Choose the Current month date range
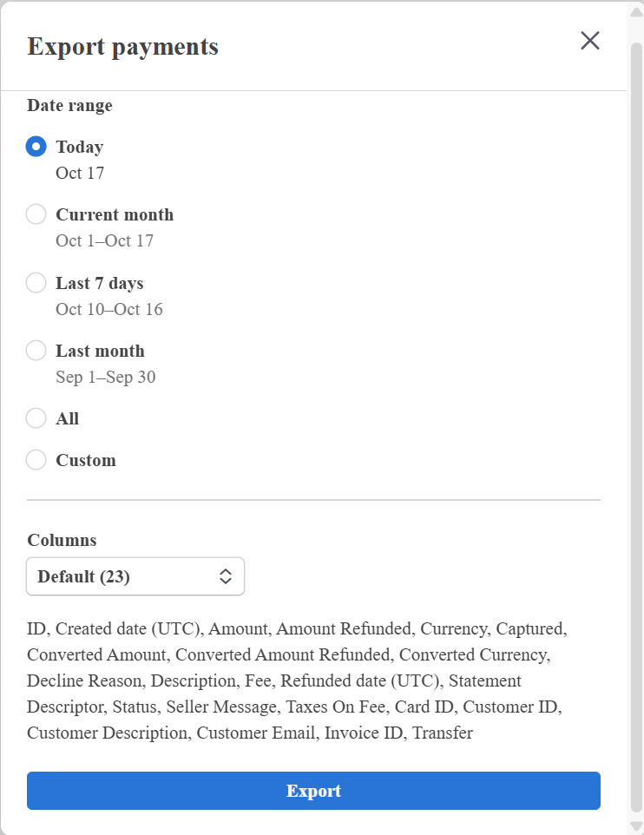644x835 pixels. tap(36, 214)
